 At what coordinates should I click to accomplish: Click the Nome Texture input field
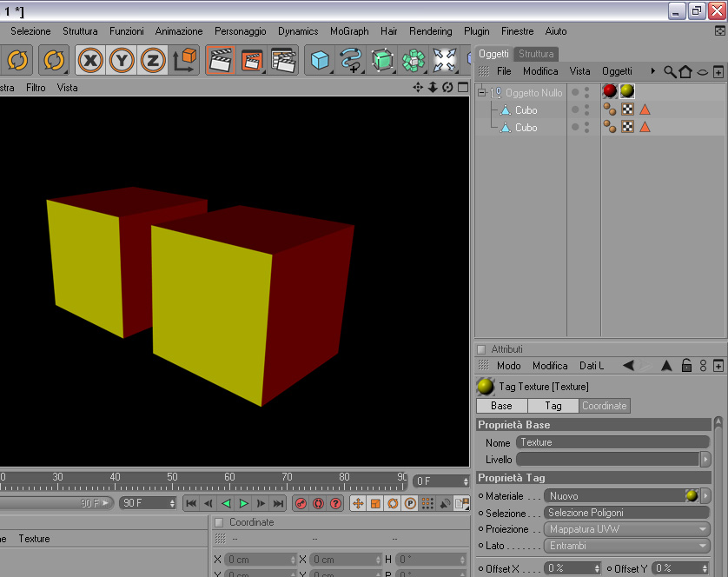612,442
